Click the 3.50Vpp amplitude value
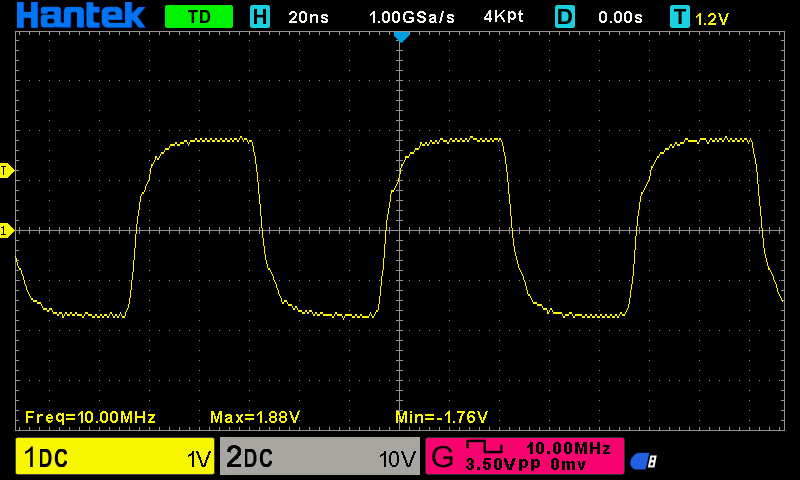This screenshot has width=800, height=480. [x=503, y=464]
